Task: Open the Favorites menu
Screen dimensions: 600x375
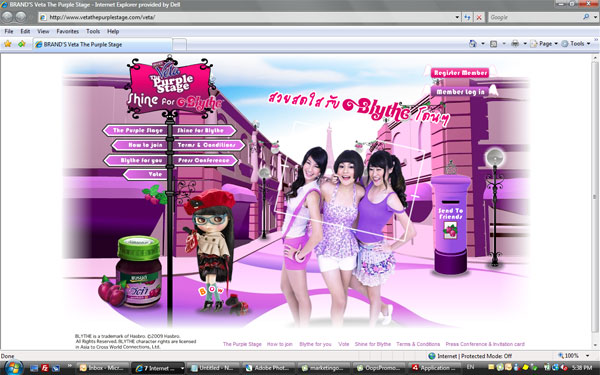Action: 67,31
